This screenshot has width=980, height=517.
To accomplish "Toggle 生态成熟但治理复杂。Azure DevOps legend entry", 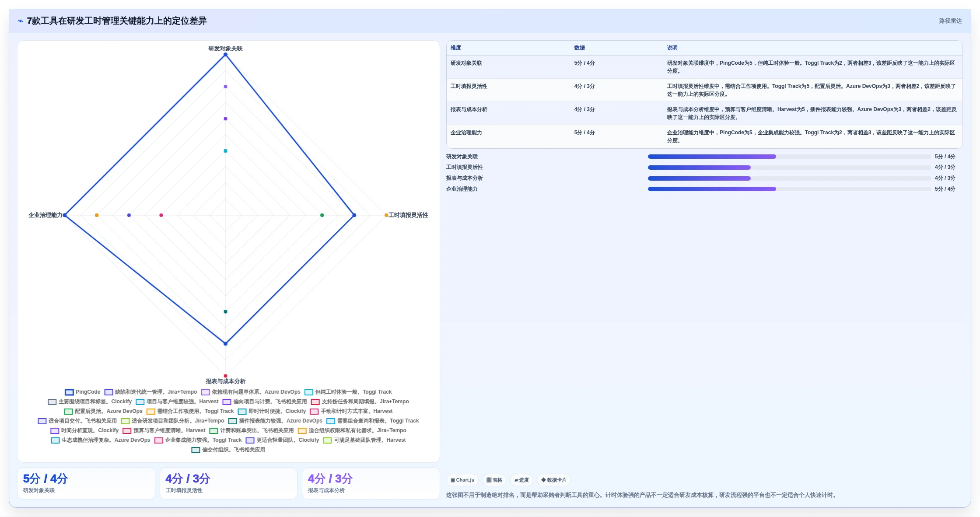I will click(x=101, y=440).
